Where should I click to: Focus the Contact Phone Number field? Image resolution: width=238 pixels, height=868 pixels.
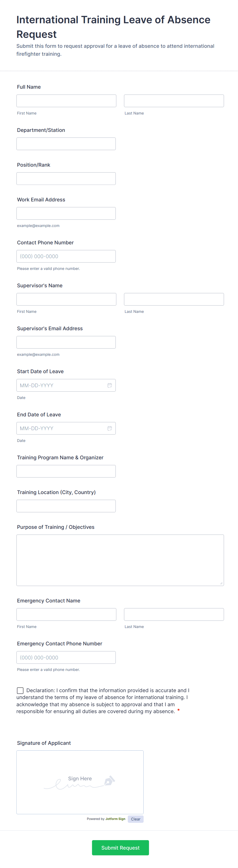click(66, 256)
